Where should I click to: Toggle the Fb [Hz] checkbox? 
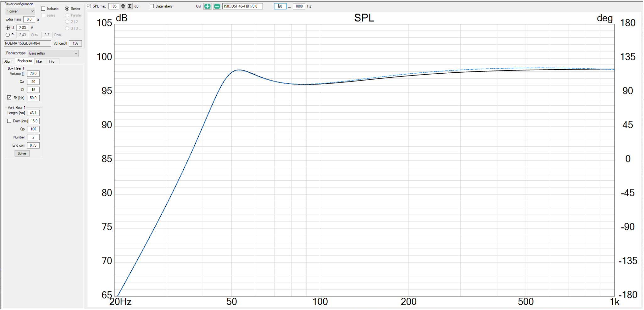(9, 98)
